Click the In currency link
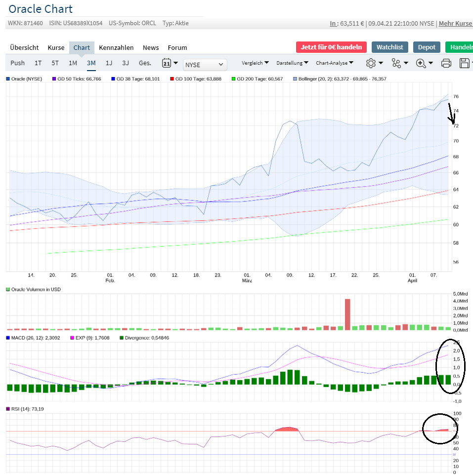Screen dimensions: 473x476 (x=333, y=23)
